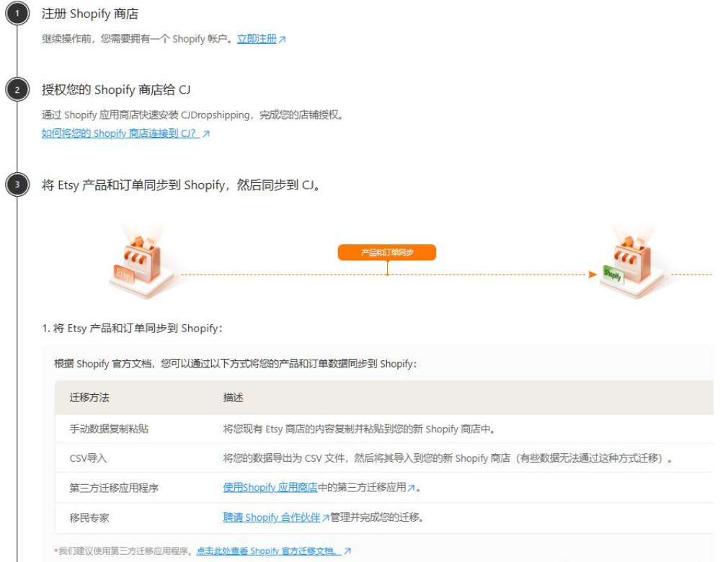Screen dimensions: 728x562
Task: Select table header 迁移方法
Action: click(89, 398)
